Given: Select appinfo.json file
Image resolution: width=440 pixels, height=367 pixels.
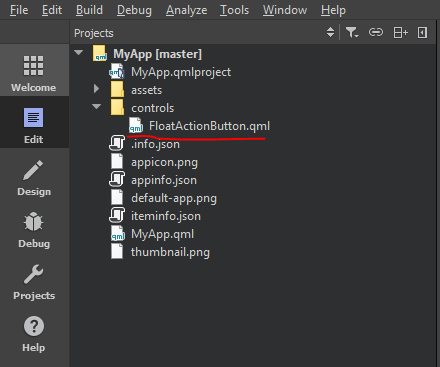Looking at the screenshot, I should (164, 180).
